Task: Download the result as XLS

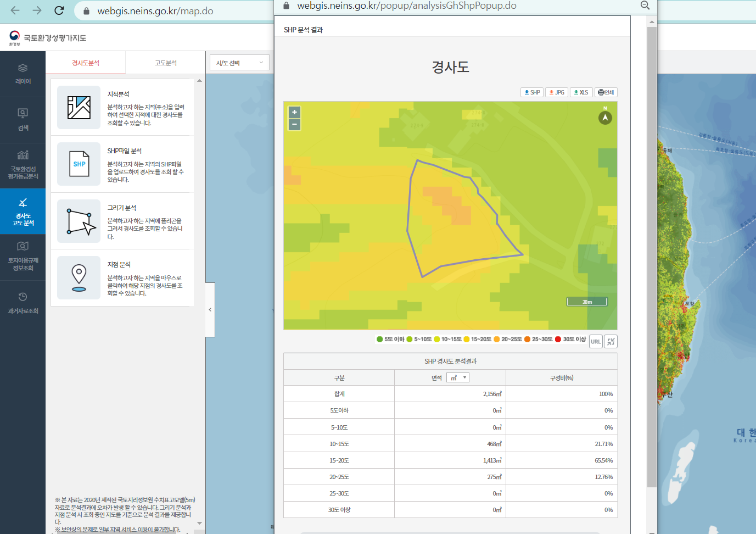Action: (581, 92)
